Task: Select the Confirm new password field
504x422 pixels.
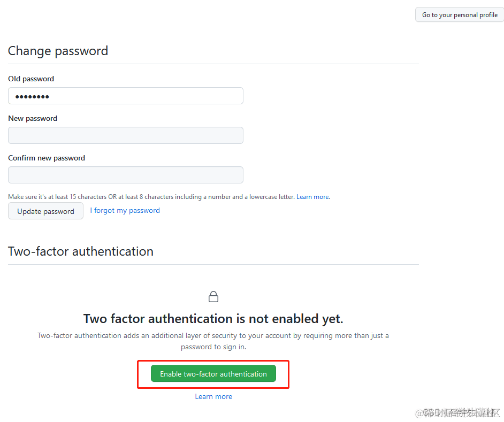Action: tap(126, 175)
